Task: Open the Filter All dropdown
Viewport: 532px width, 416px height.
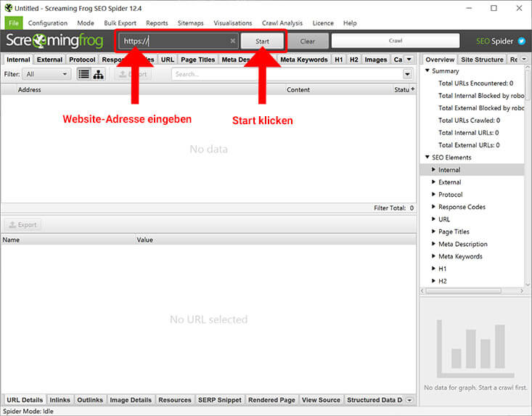Action: pyautogui.click(x=46, y=74)
